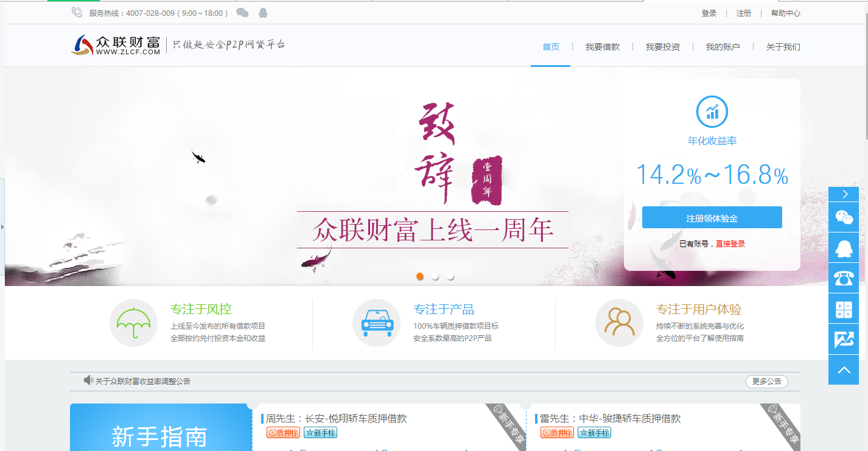Viewport: 868px width, 451px height.
Task: Open the calculator icon in right sidebar
Action: coord(844,309)
